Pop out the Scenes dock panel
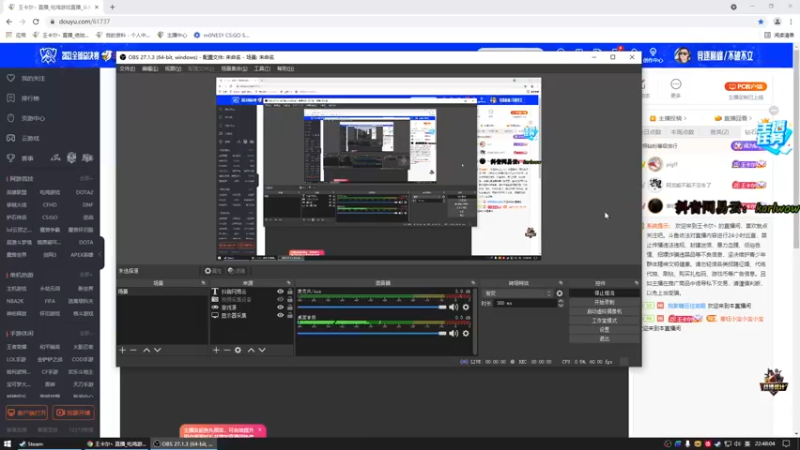 pyautogui.click(x=203, y=283)
